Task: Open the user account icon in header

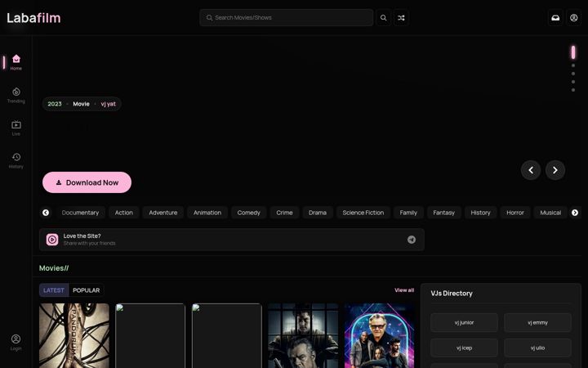Action: point(574,18)
